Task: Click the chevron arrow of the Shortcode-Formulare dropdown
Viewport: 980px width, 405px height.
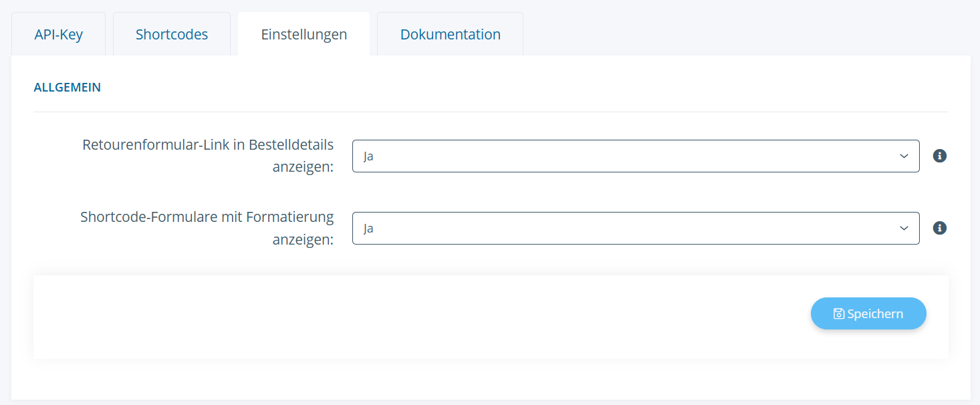Action: (904, 228)
